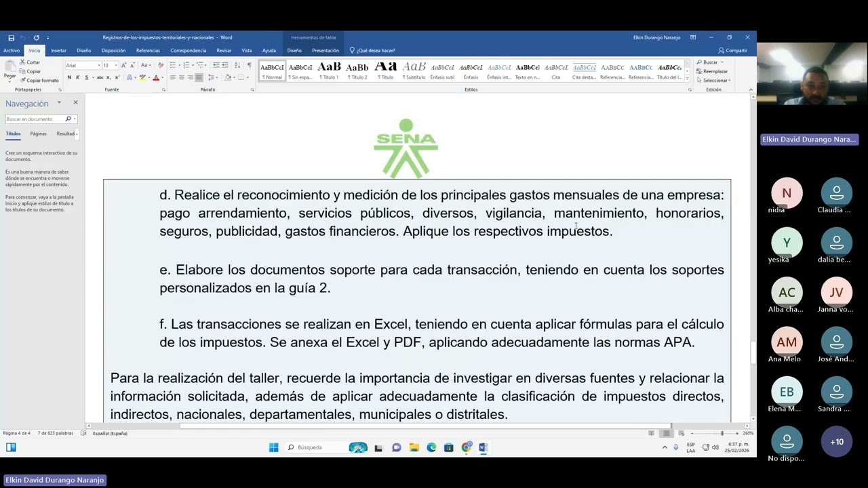Open Seleccionar dropdown in Edición
868x488 pixels.
point(713,80)
